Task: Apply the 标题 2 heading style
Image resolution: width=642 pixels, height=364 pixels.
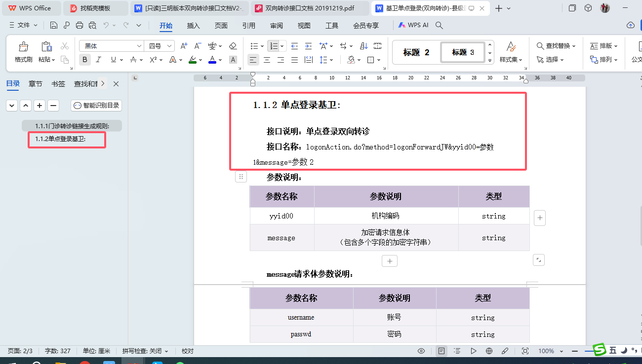Action: point(416,52)
